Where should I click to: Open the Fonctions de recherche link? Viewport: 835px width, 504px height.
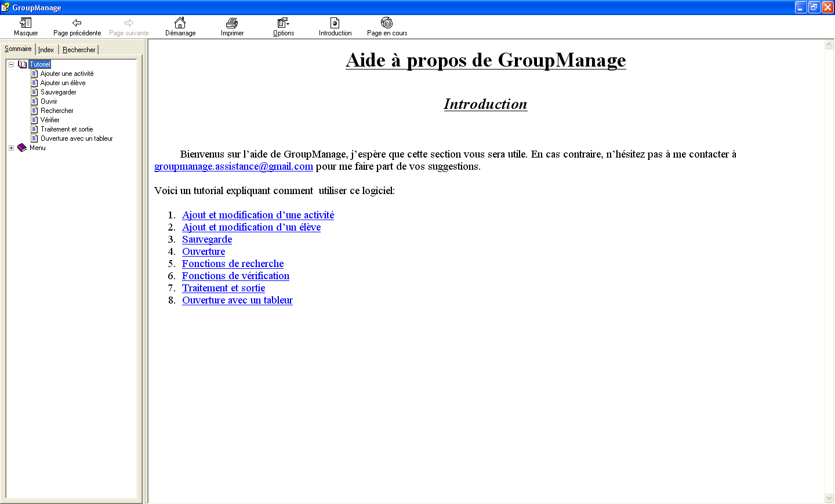[233, 264]
